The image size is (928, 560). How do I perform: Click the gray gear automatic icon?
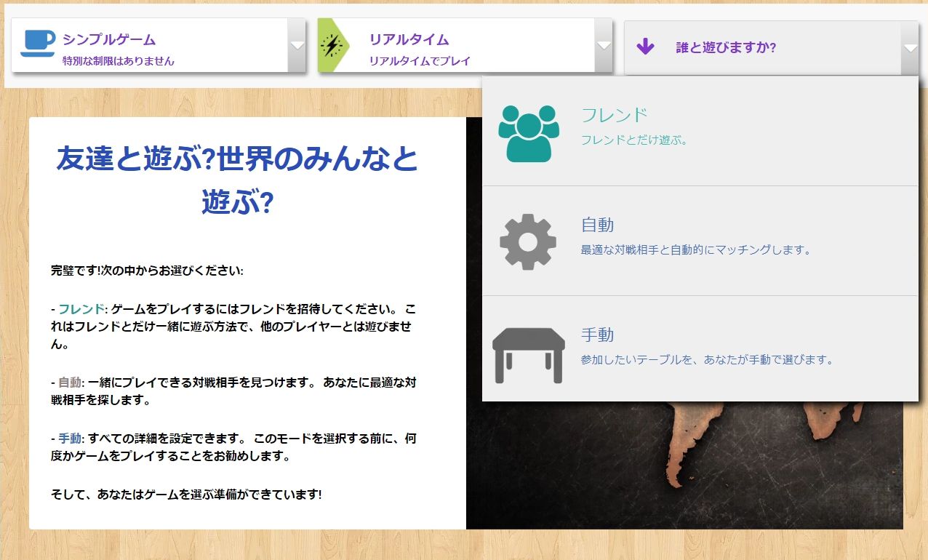pos(528,242)
